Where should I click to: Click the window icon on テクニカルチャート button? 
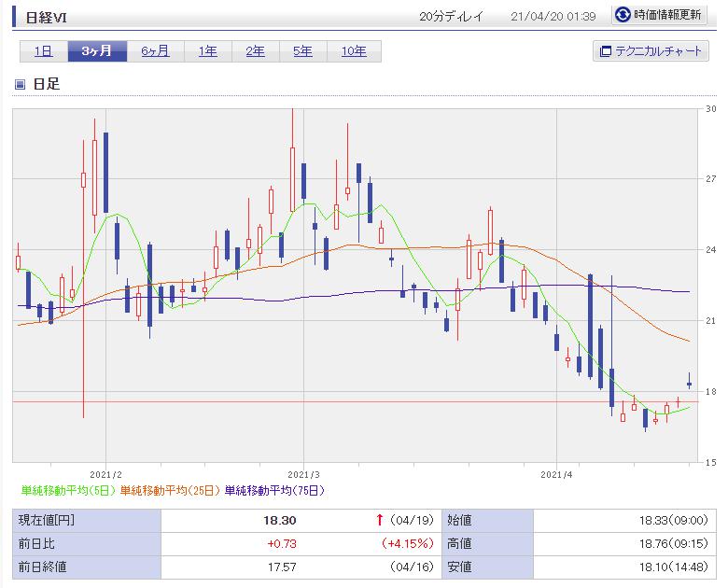(x=605, y=51)
